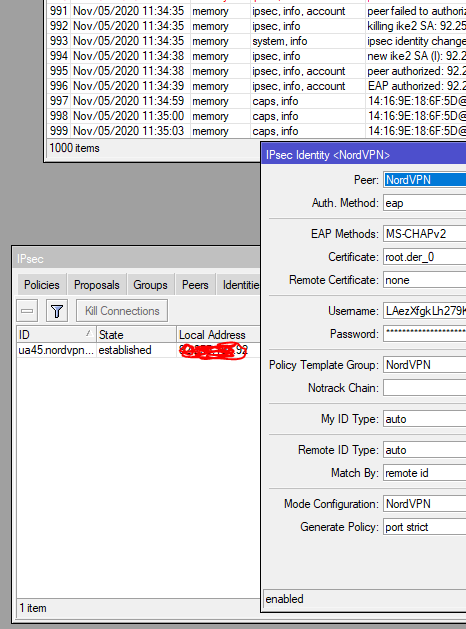This screenshot has width=466, height=629.
Task: Click '1000 items' in the log status bar
Action: click(75, 148)
